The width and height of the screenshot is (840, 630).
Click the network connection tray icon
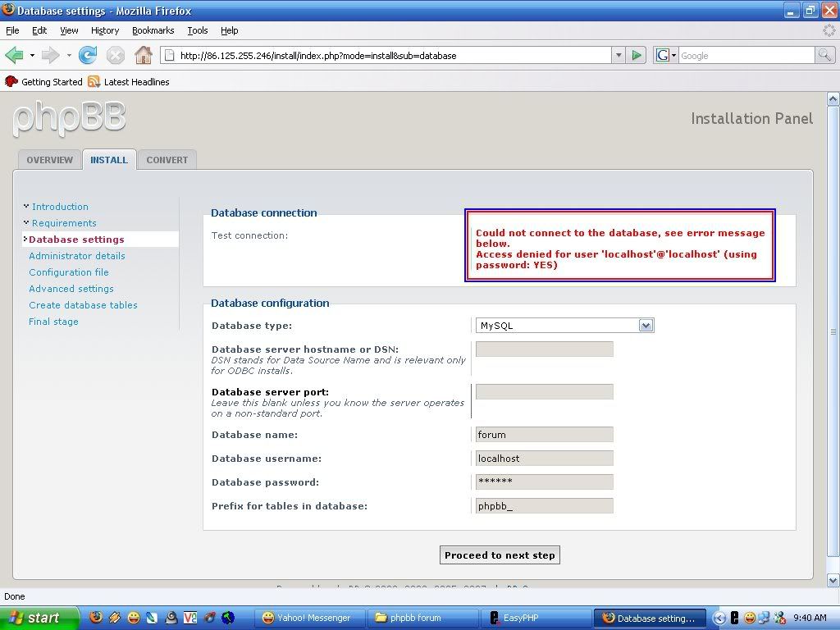point(764,618)
